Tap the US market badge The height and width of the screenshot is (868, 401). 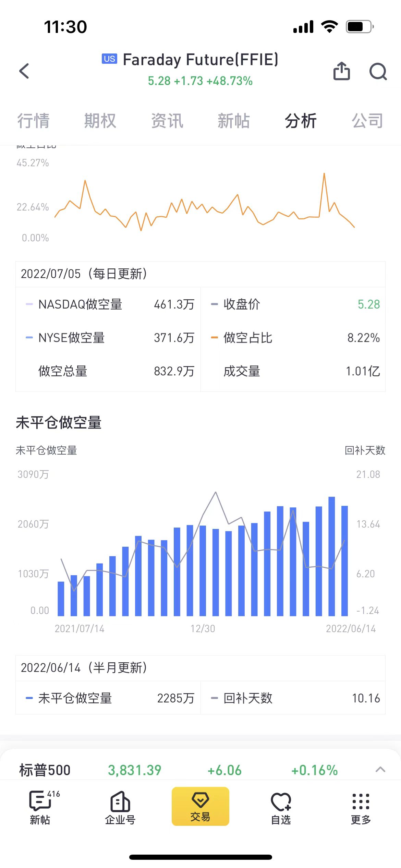(x=110, y=59)
